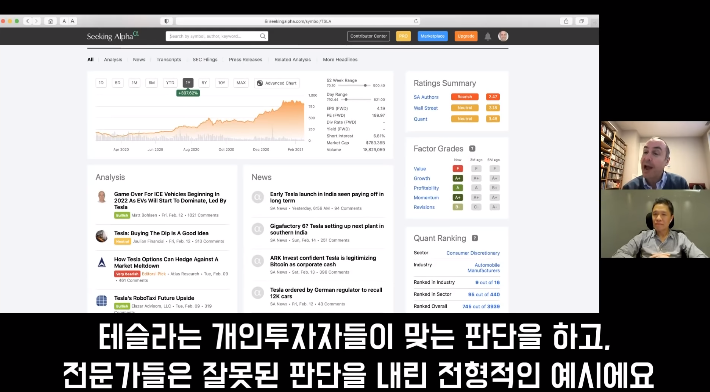
Task: Open the user profile avatar
Action: pyautogui.click(x=503, y=36)
